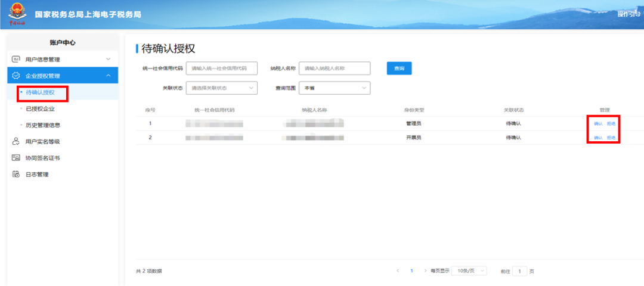Expand the 用户信息管理 menu chevron
The width and height of the screenshot is (644, 286).
[109, 59]
